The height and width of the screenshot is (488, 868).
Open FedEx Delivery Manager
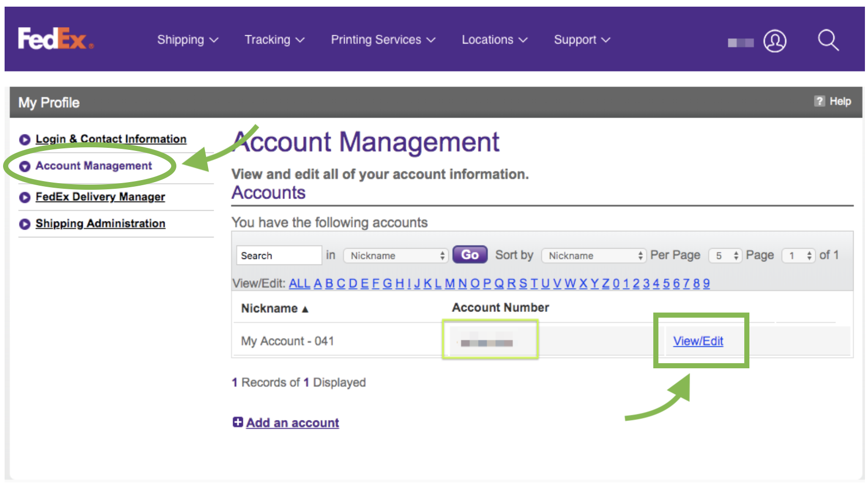(100, 197)
